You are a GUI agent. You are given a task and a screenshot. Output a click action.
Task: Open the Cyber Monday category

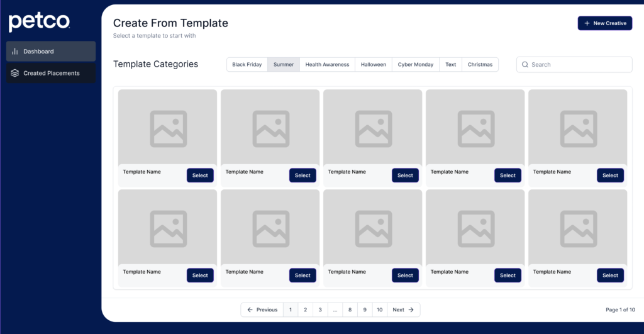[415, 65]
